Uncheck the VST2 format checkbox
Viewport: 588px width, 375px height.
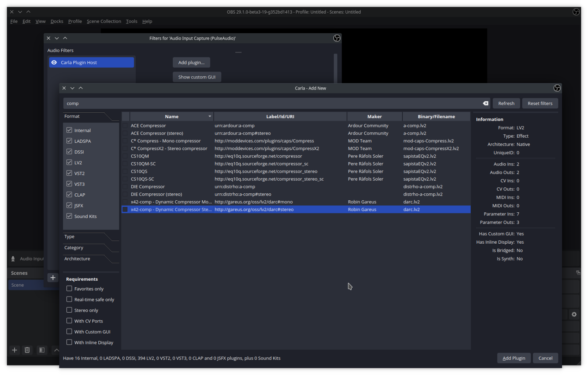tap(69, 173)
